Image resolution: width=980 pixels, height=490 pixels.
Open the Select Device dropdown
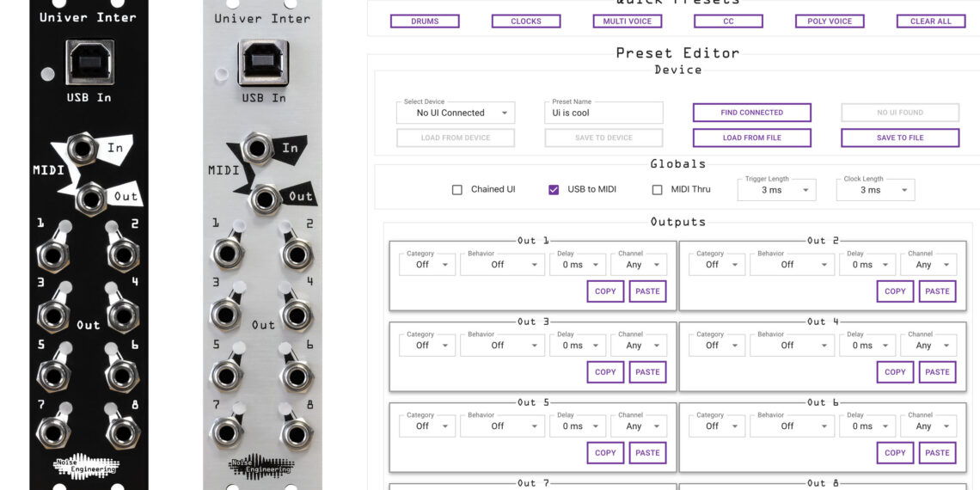[455, 113]
